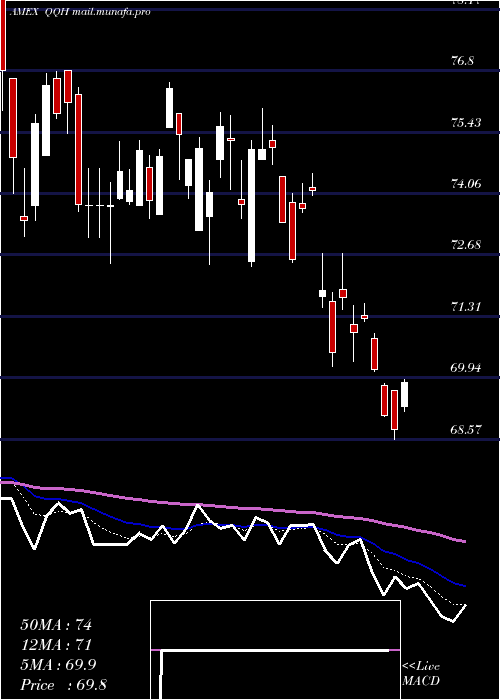
Task: Click the 76.8 price axis label
Action: click(462, 61)
